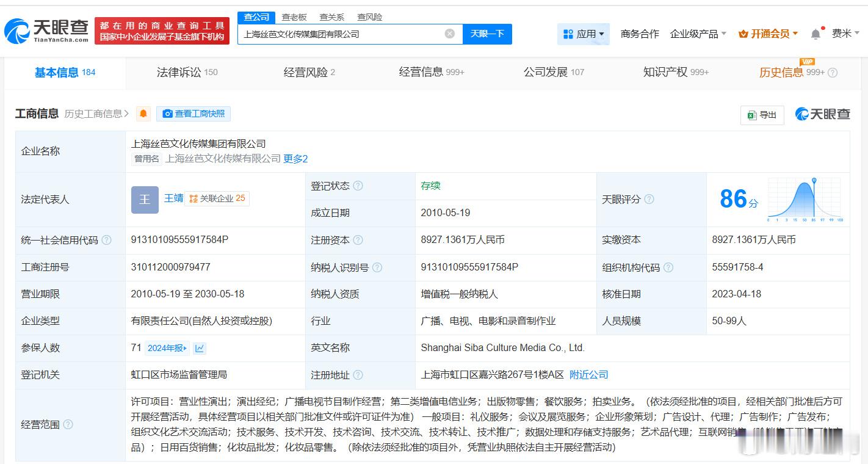Viewport: 868px width, 464px height.
Task: Click the help icon next to 经营范围
Action: (68, 424)
